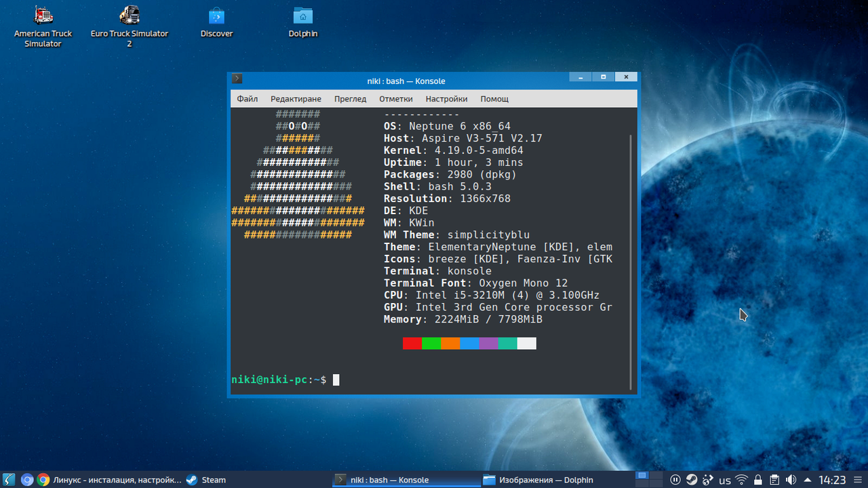Open American Truck Simulator desktop icon

tap(43, 27)
